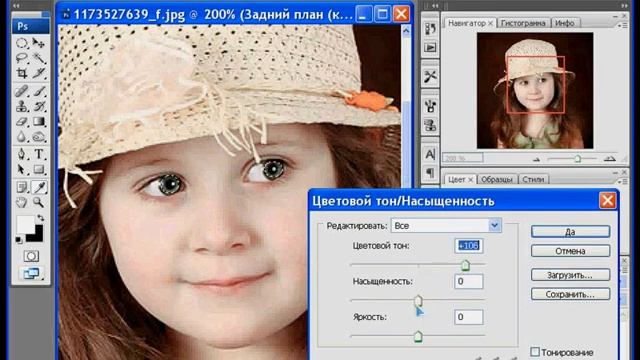
Task: Click the Загрузить... button
Action: coord(571,275)
